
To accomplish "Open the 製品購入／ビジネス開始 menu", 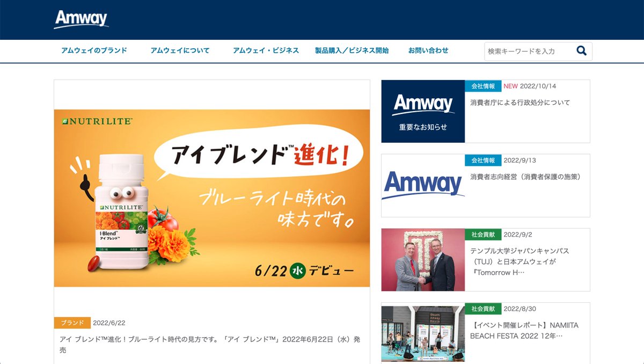I will (x=352, y=50).
